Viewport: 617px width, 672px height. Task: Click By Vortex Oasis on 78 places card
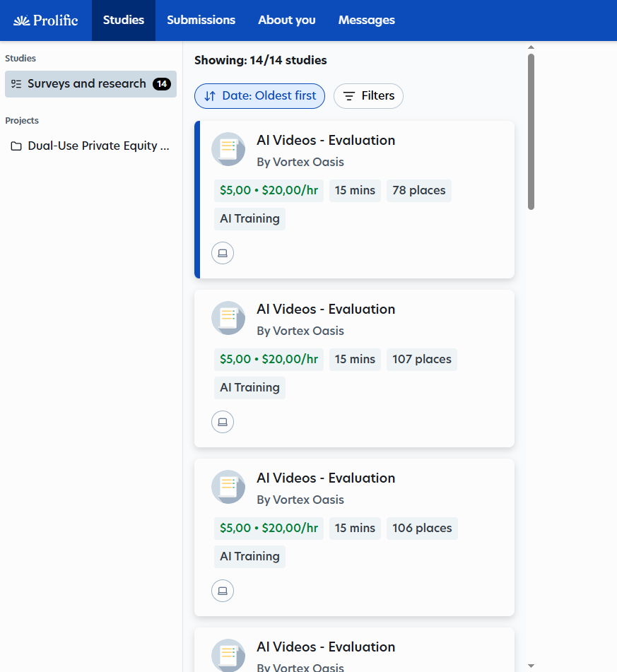[x=300, y=162]
